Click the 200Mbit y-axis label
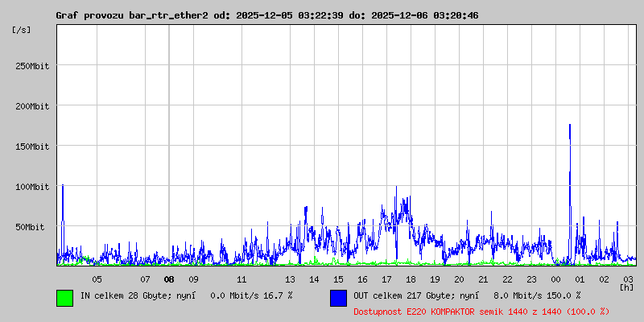This screenshot has width=644, height=322. 32,106
